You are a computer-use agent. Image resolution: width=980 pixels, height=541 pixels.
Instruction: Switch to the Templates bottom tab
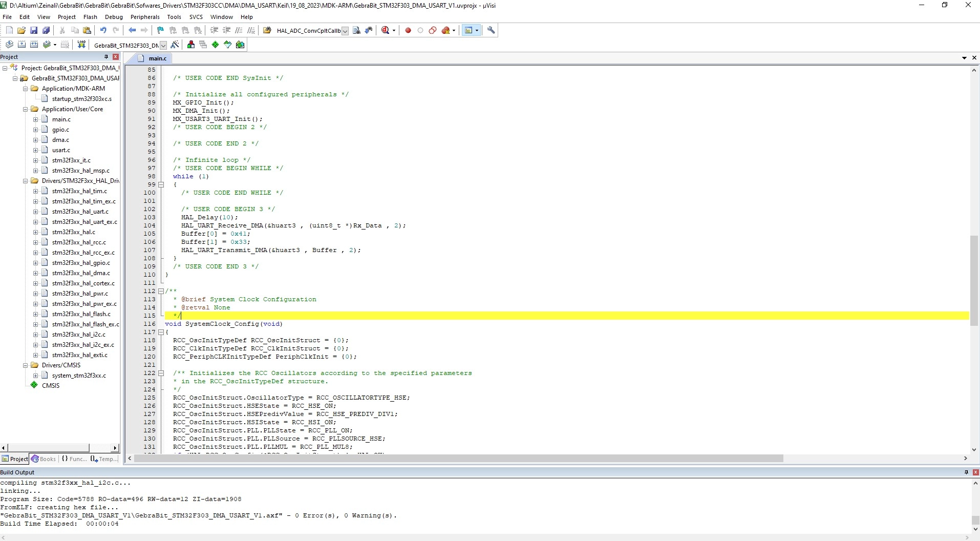[x=104, y=459]
